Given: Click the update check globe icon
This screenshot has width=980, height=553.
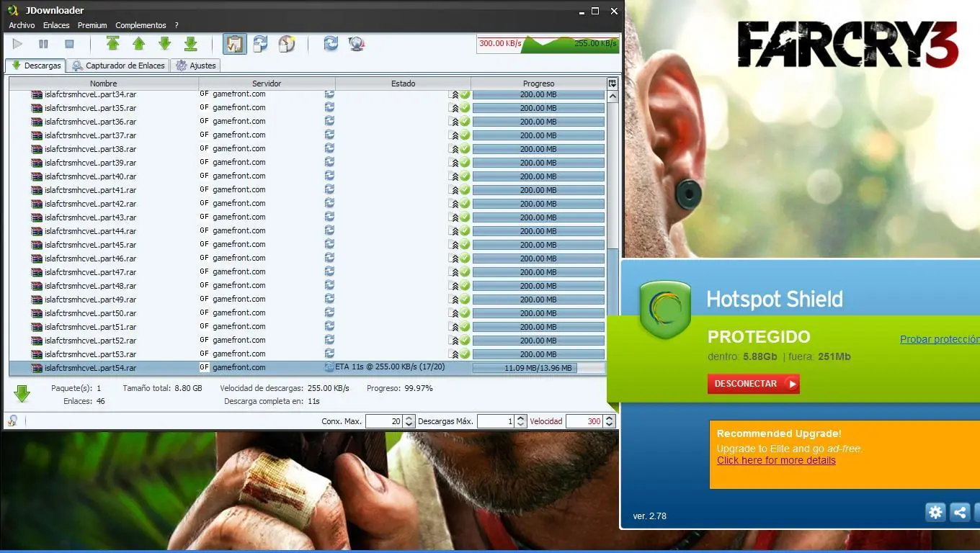Looking at the screenshot, I should point(356,44).
